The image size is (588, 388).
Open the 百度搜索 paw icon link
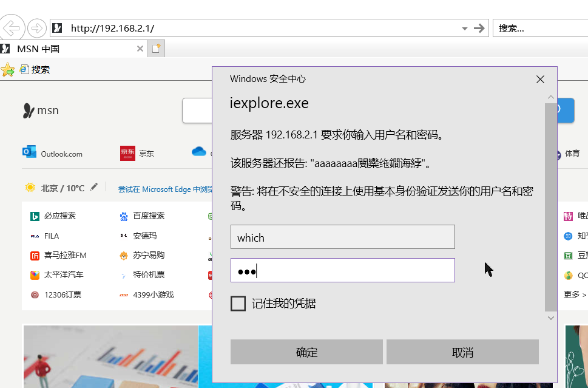pyautogui.click(x=124, y=216)
